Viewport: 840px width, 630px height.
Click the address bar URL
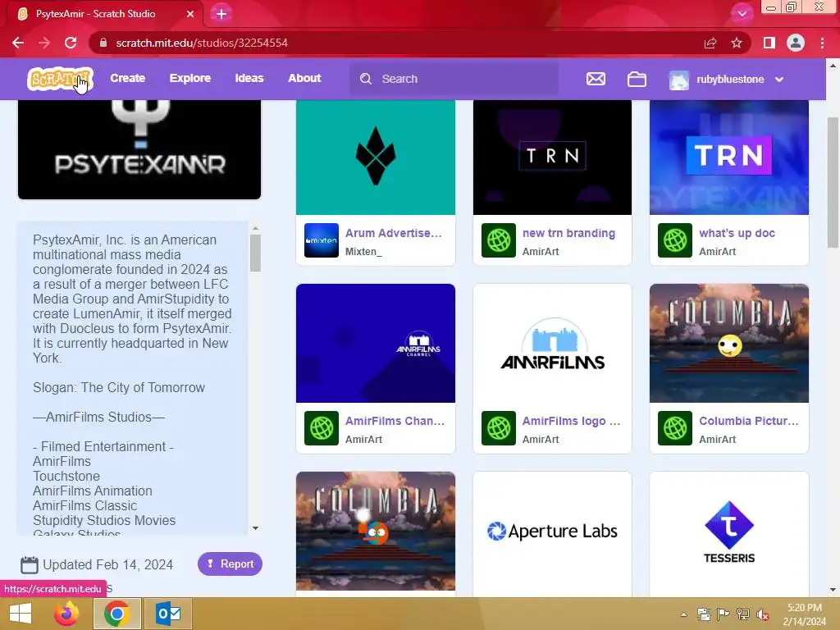tap(202, 43)
